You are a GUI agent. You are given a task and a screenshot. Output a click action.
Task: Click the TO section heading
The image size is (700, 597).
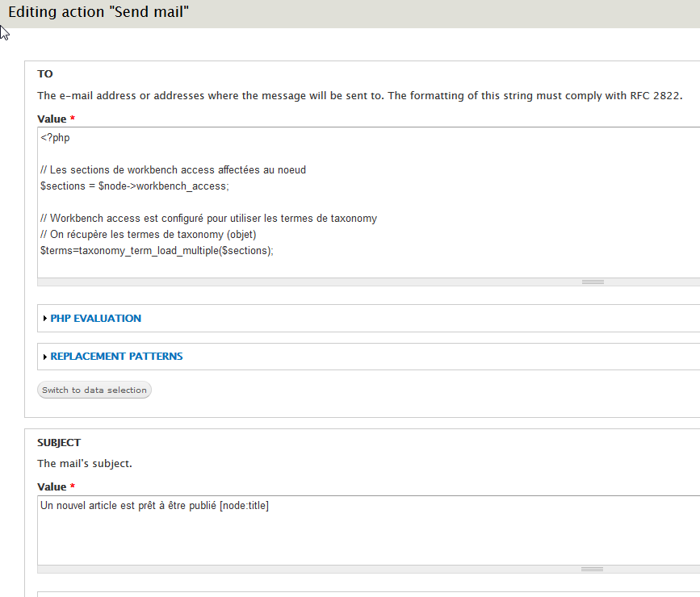coord(45,74)
